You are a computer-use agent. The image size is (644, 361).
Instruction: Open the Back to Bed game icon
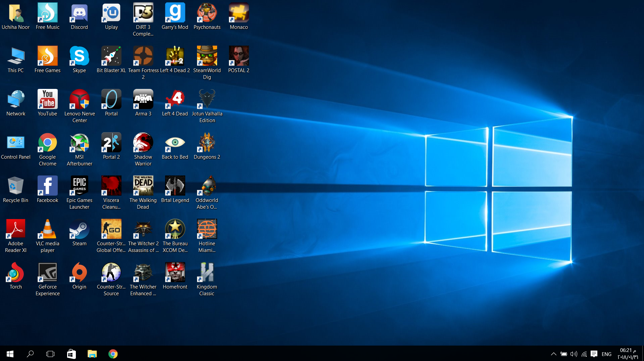[175, 143]
